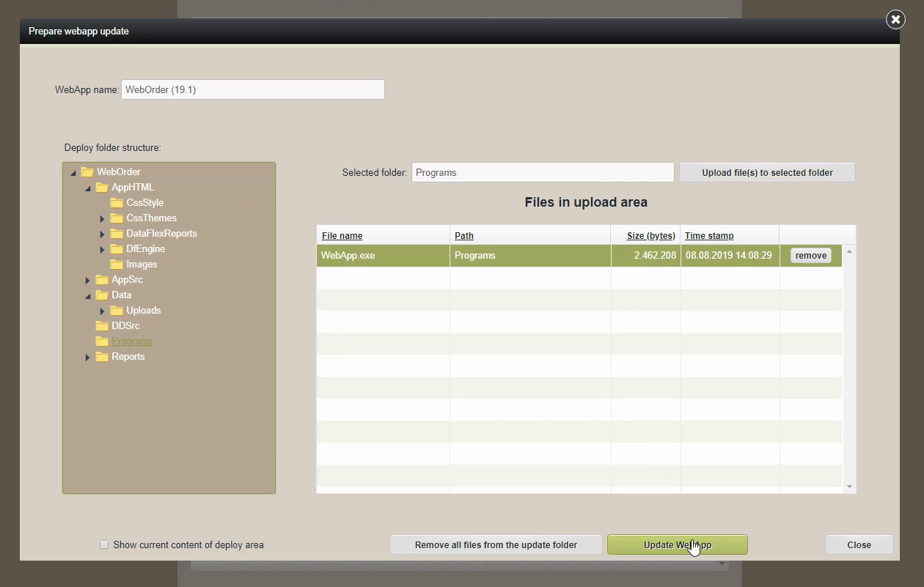Select the DDSrc folder icon
The image size is (924, 587).
click(x=102, y=326)
